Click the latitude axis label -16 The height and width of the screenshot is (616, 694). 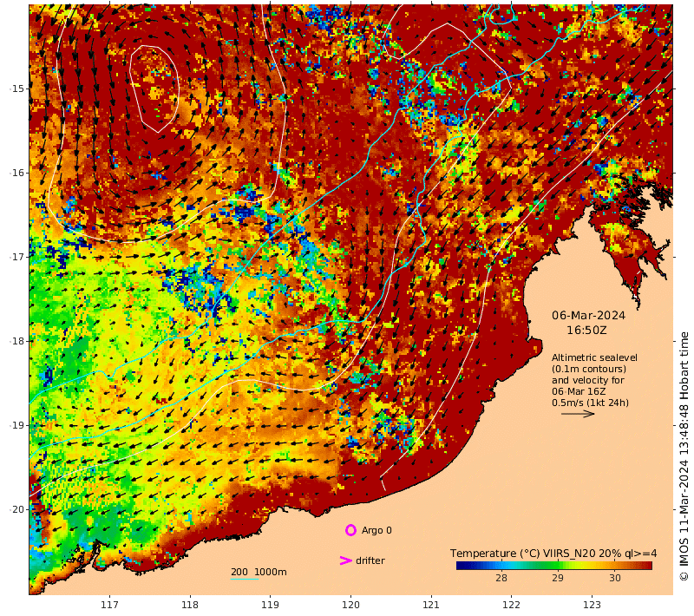pyautogui.click(x=16, y=173)
